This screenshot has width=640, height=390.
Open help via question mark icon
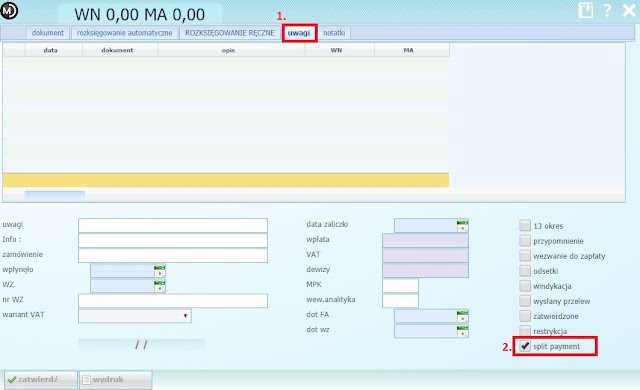(x=607, y=10)
